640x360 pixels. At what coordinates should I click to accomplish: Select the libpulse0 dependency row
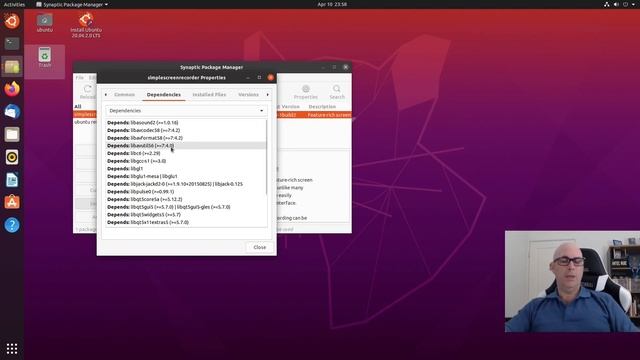pos(186,191)
